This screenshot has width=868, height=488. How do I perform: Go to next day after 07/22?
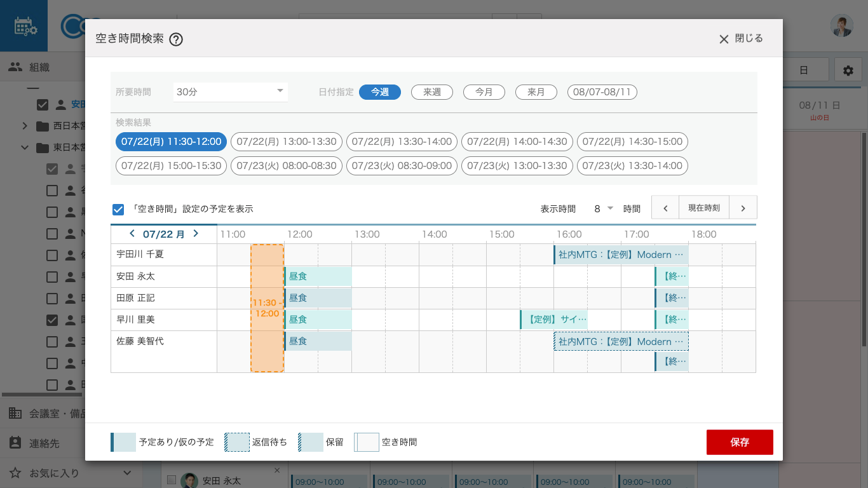click(x=196, y=234)
